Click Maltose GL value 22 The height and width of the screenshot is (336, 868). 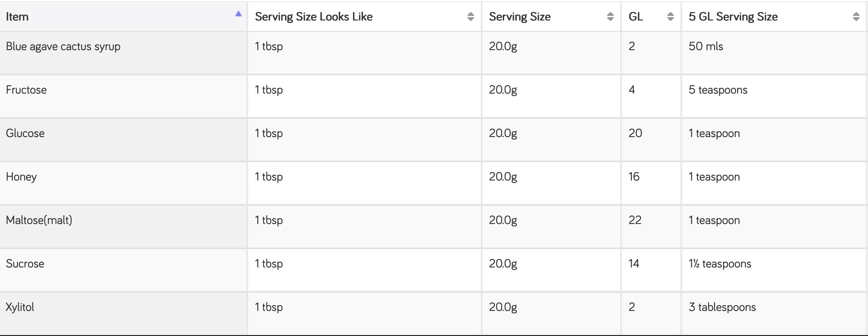[635, 220]
